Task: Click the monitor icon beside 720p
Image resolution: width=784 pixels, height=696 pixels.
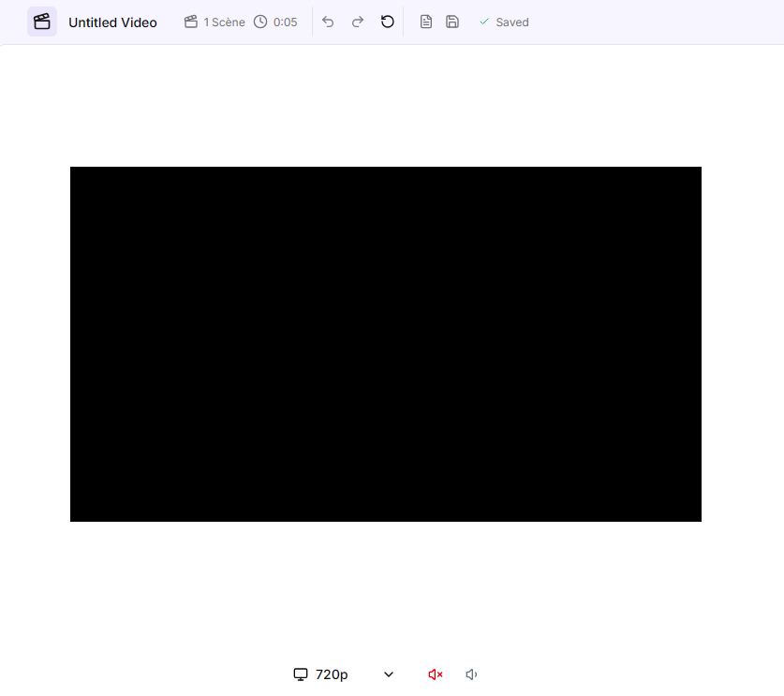Action: [301, 674]
